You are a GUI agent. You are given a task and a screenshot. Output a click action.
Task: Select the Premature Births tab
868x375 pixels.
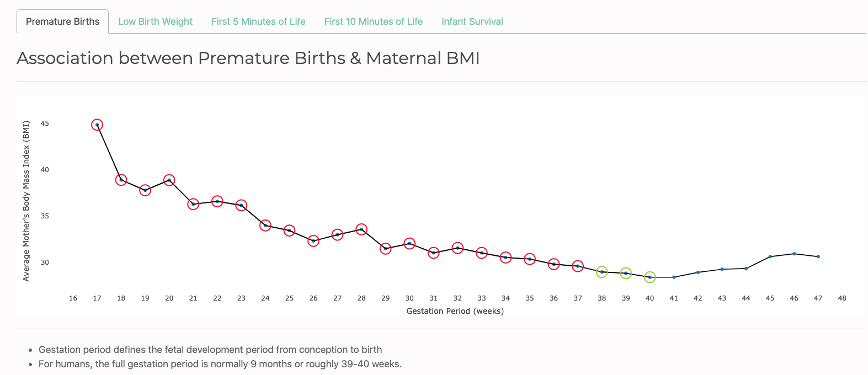[x=61, y=22]
